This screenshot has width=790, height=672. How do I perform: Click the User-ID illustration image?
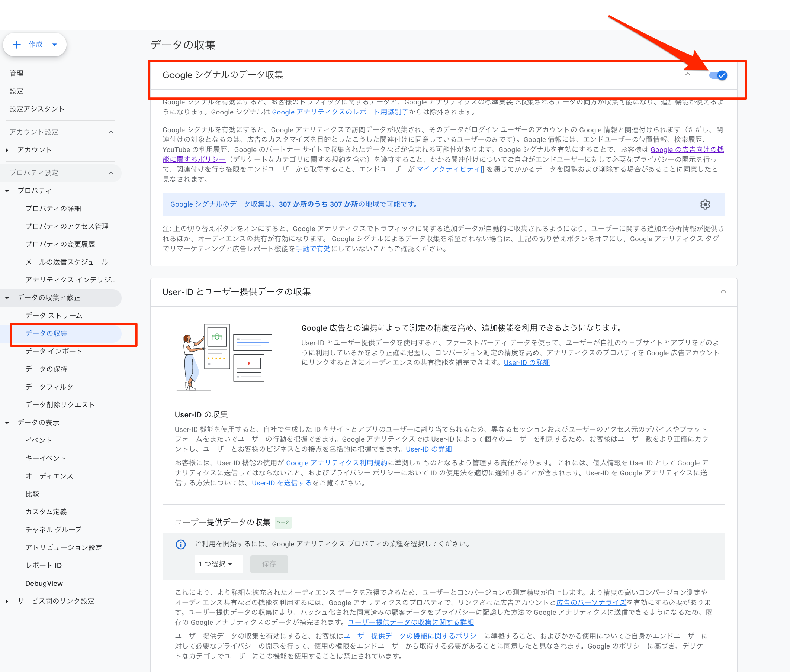pos(225,357)
